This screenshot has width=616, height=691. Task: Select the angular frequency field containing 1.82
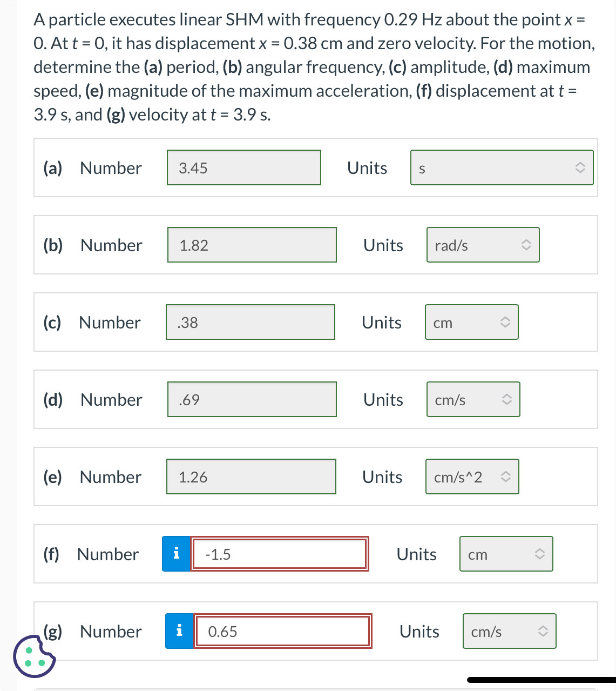pyautogui.click(x=252, y=245)
